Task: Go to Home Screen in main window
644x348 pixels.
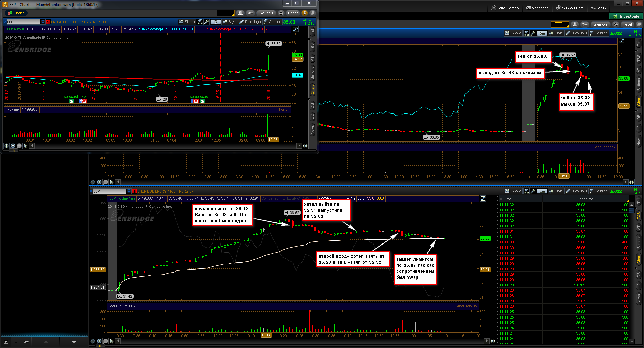Action: [x=505, y=8]
